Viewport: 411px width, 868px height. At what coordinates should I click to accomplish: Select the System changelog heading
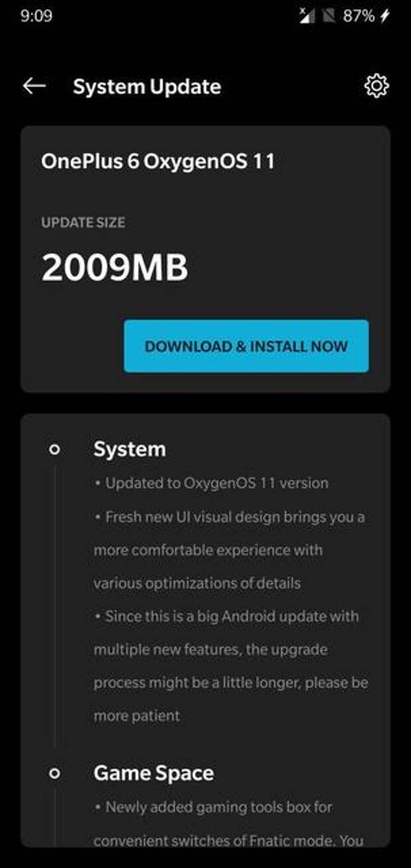130,450
